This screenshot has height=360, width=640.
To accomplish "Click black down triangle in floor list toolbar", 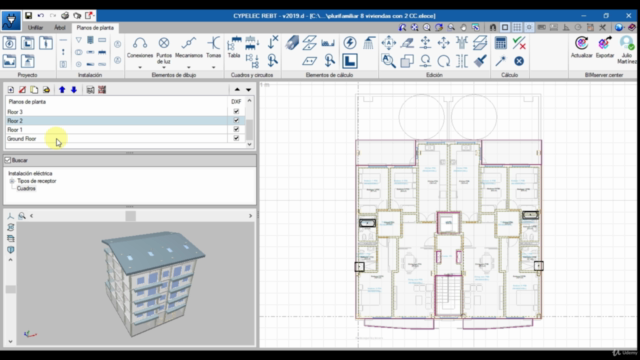I will pyautogui.click(x=248, y=89).
